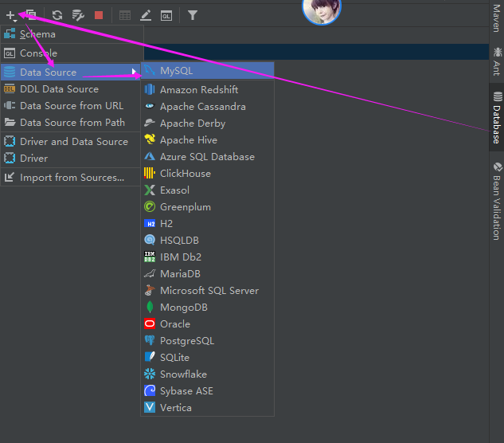Open the Ant tool window tab
This screenshot has height=443, width=504.
[x=497, y=62]
